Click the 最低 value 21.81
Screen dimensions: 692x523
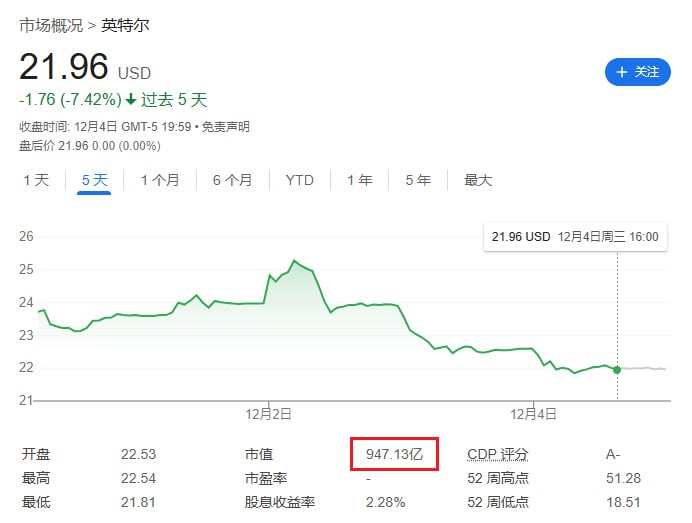pyautogui.click(x=138, y=502)
